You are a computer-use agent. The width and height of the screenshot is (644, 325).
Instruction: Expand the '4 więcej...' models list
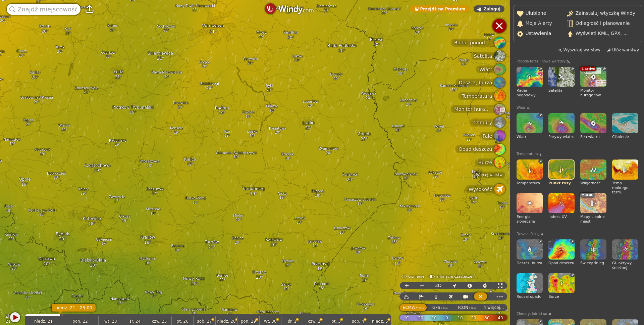[x=493, y=308]
